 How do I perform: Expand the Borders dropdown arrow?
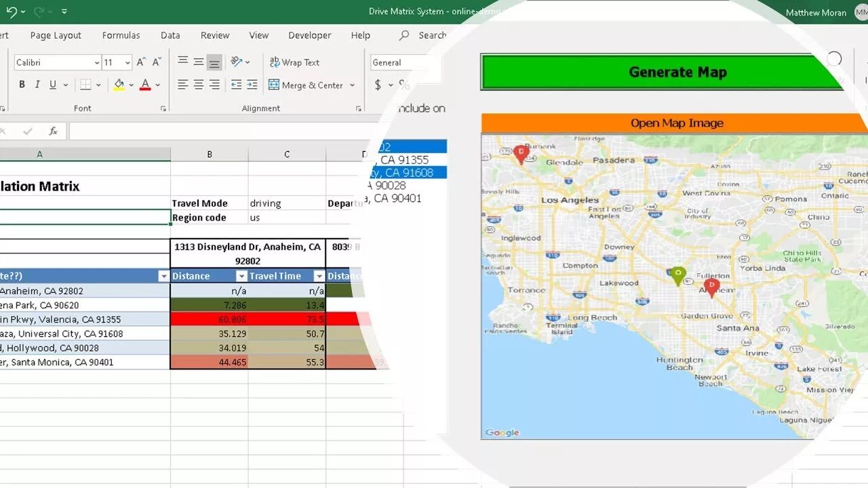[x=98, y=85]
